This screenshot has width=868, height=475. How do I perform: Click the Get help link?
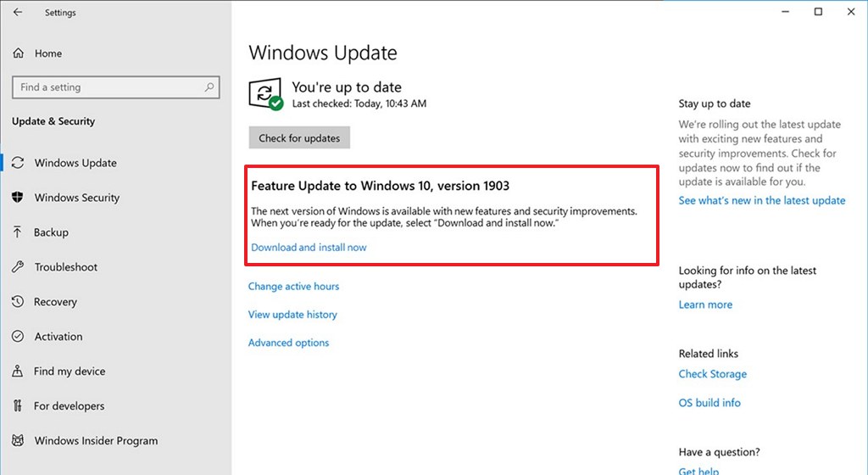[698, 471]
